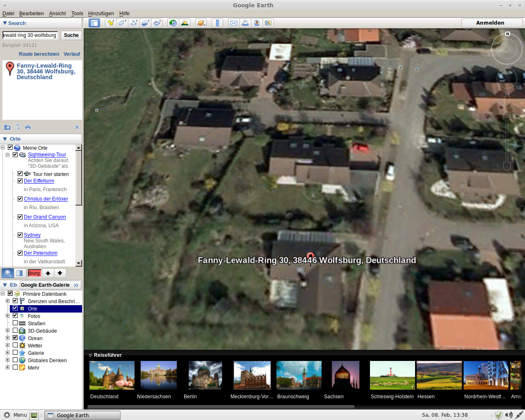Click the Reiseführer horizontal scrollbar

tap(221, 407)
